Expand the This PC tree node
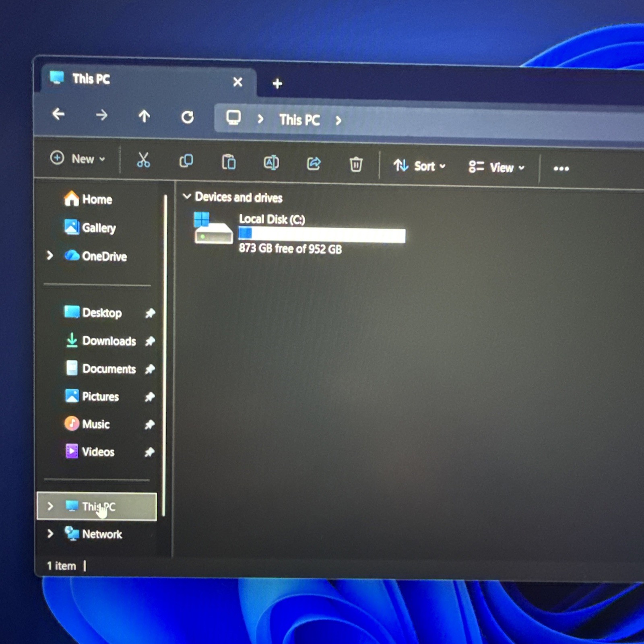 pos(50,506)
